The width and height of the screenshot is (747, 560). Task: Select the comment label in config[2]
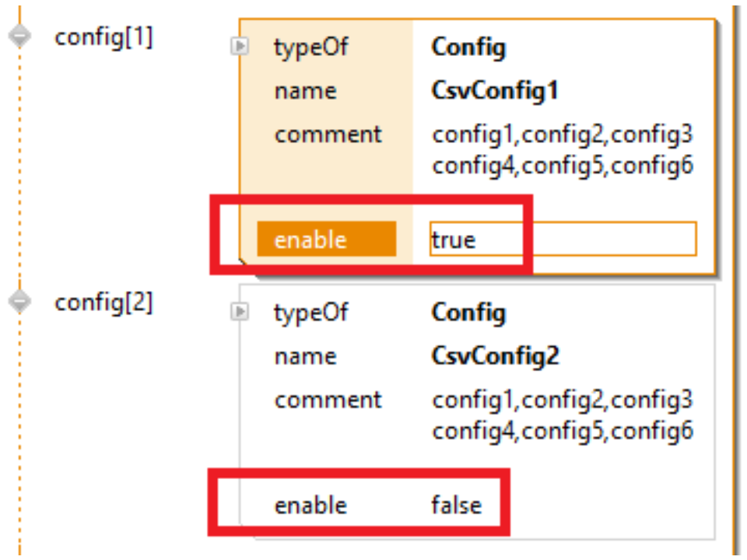point(328,400)
